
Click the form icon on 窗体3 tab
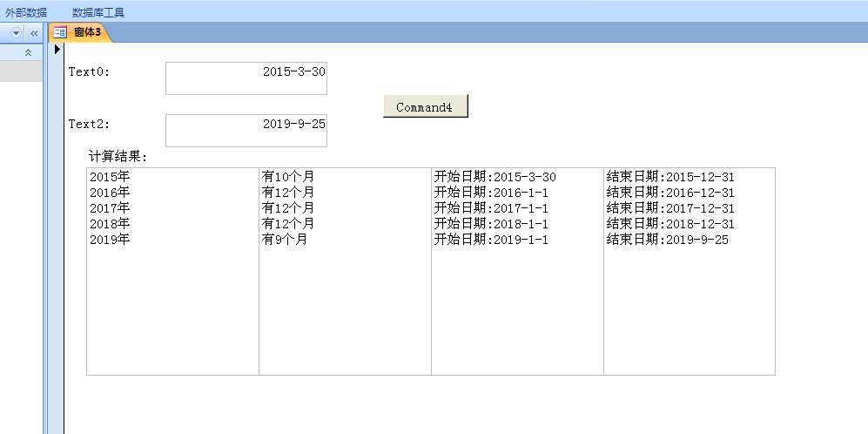(60, 32)
